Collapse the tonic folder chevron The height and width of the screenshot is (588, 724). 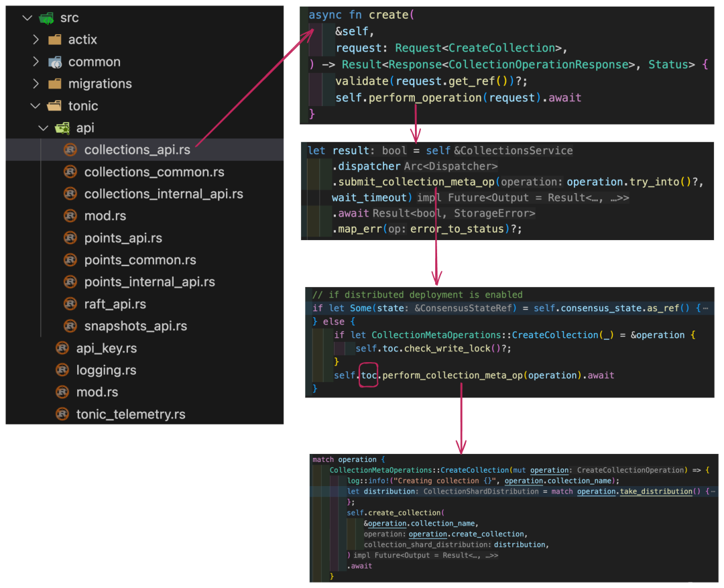pyautogui.click(x=36, y=106)
